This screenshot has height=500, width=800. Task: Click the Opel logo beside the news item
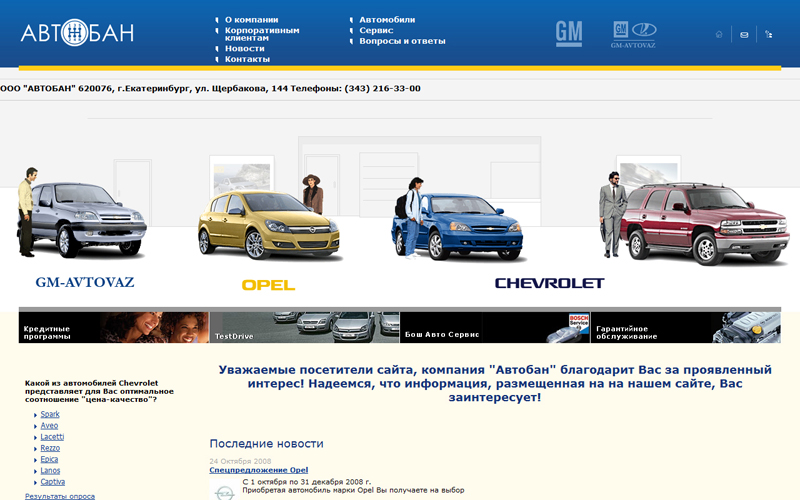pos(225,491)
